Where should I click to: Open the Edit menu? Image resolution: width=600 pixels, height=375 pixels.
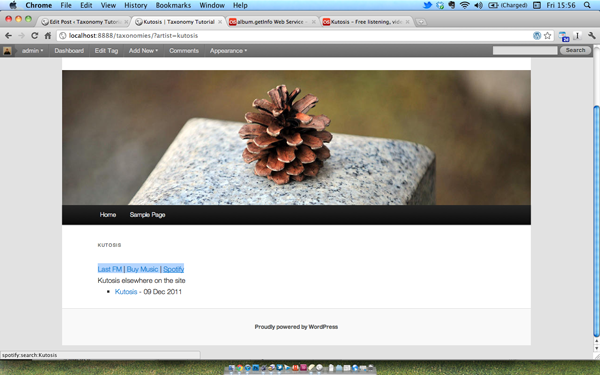pos(86,5)
